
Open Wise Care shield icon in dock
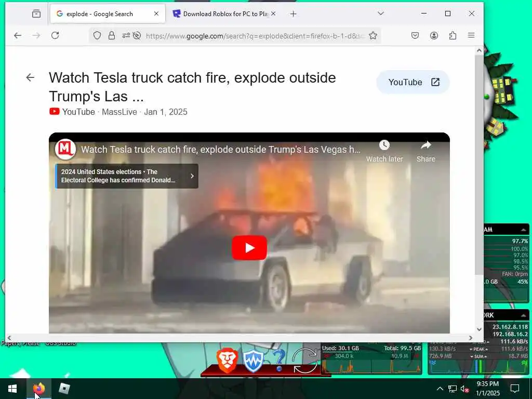point(253,361)
